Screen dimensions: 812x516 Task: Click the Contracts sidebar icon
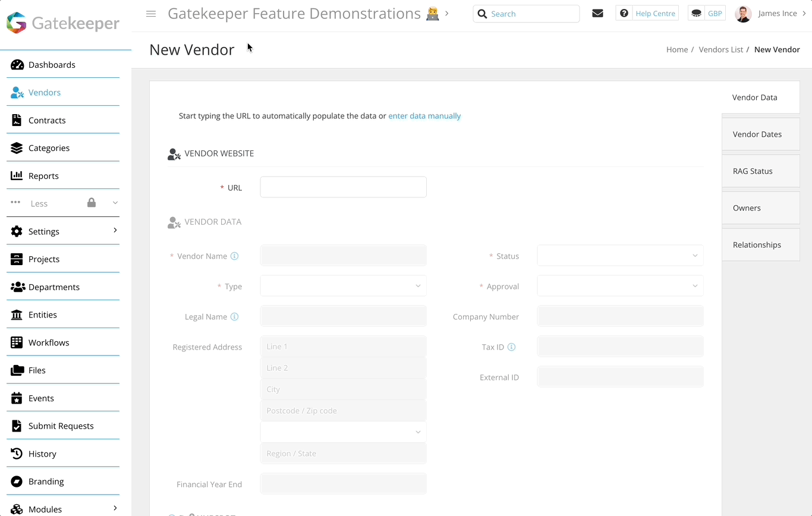tap(16, 120)
